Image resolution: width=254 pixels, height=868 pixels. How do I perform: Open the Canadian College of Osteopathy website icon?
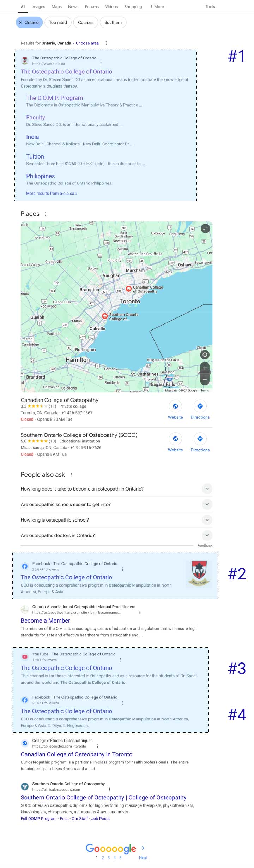(x=175, y=406)
